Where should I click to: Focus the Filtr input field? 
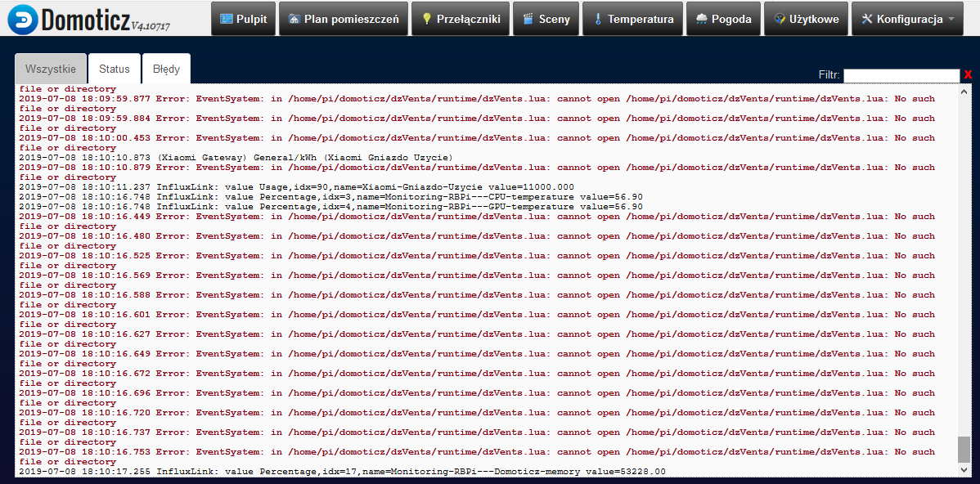901,75
